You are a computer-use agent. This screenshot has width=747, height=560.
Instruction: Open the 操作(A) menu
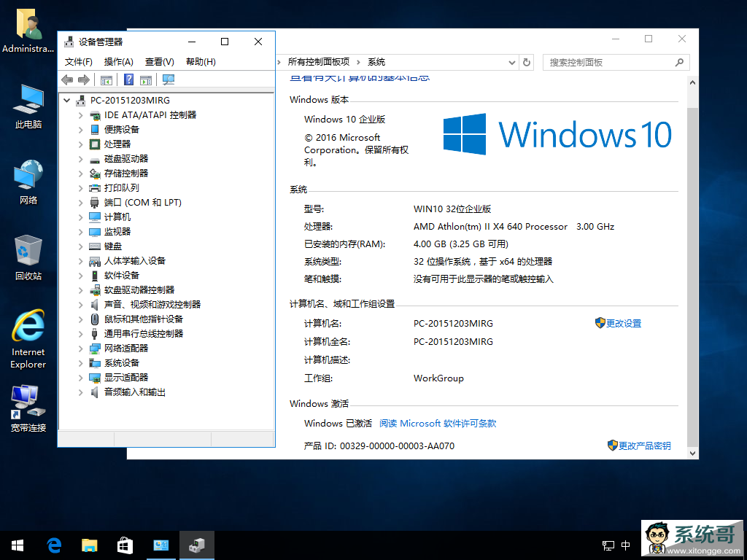(119, 62)
